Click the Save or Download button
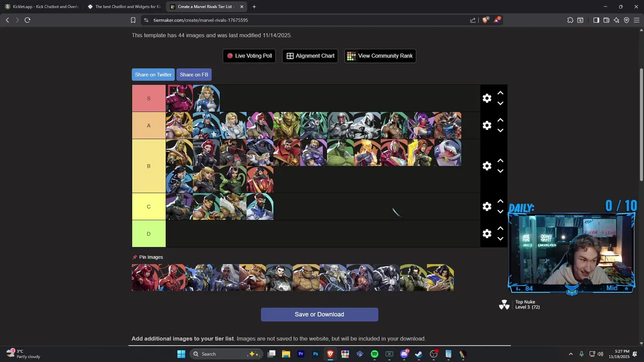This screenshot has height=362, width=644. coord(319,314)
